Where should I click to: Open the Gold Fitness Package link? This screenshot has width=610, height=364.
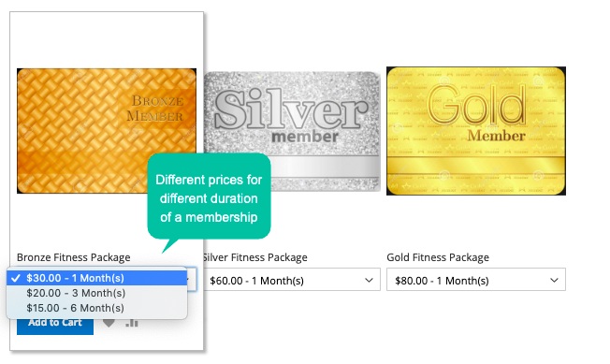(x=438, y=257)
